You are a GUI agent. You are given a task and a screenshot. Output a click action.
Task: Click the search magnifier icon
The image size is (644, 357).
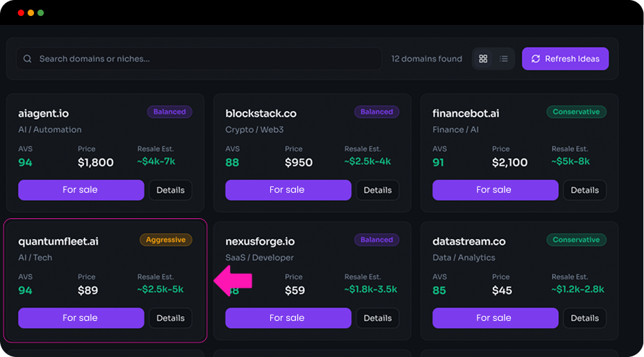[28, 59]
